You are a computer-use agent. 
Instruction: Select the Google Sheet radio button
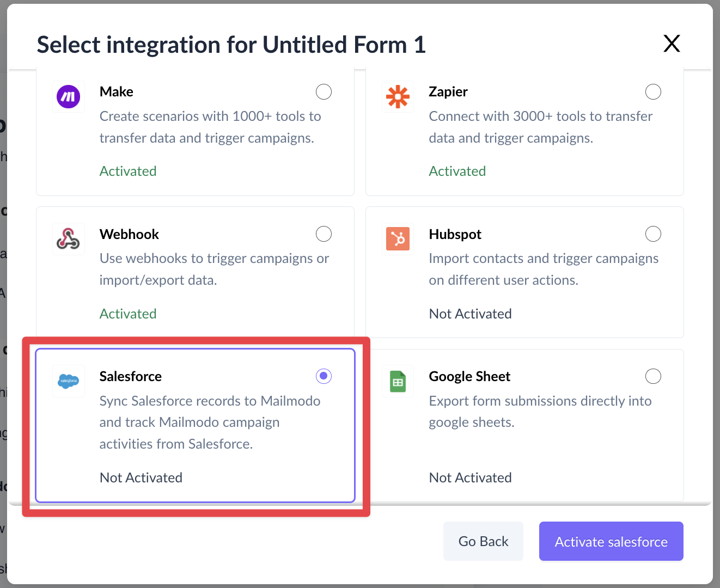coord(654,376)
